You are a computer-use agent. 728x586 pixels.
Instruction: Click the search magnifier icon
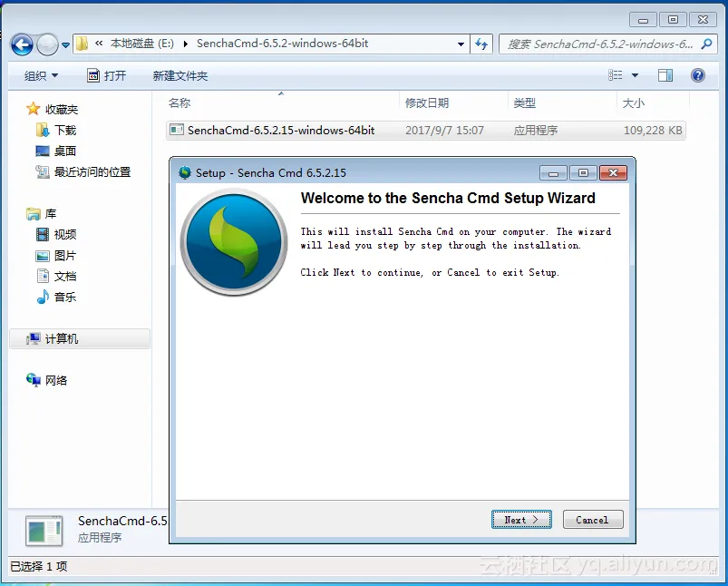(706, 44)
